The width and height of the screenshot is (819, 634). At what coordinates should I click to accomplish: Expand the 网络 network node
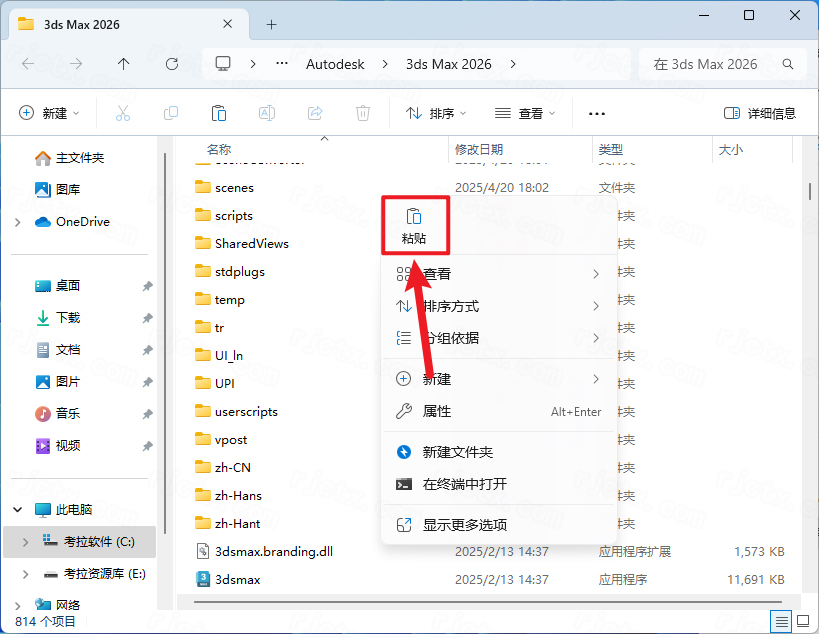tap(18, 605)
